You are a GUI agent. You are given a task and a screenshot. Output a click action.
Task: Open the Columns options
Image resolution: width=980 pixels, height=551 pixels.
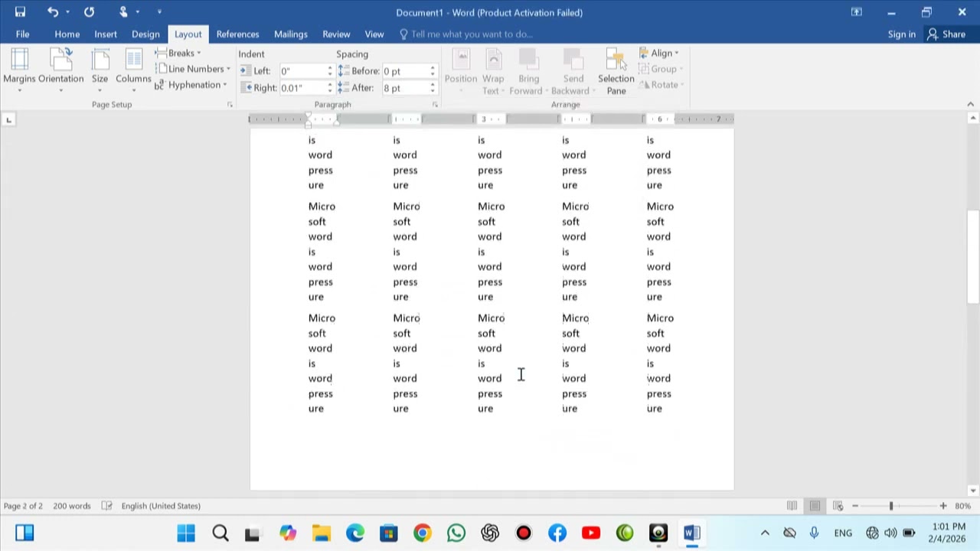[133, 70]
